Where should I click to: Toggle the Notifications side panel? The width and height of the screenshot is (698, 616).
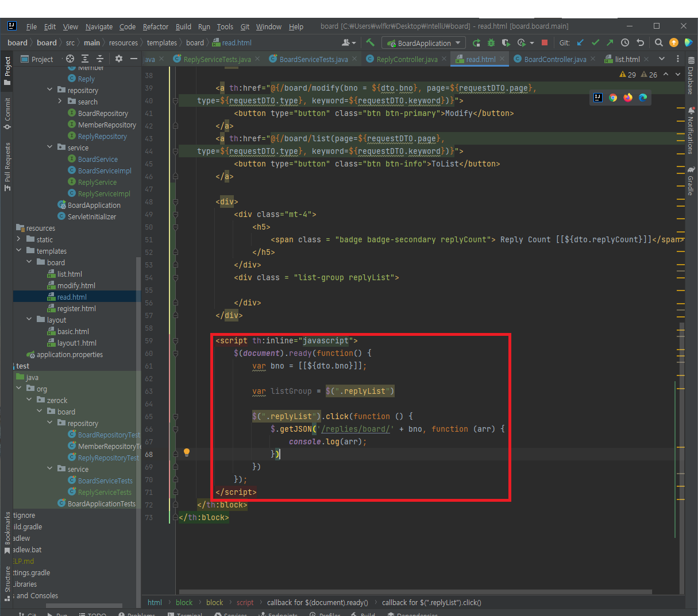pyautogui.click(x=691, y=131)
